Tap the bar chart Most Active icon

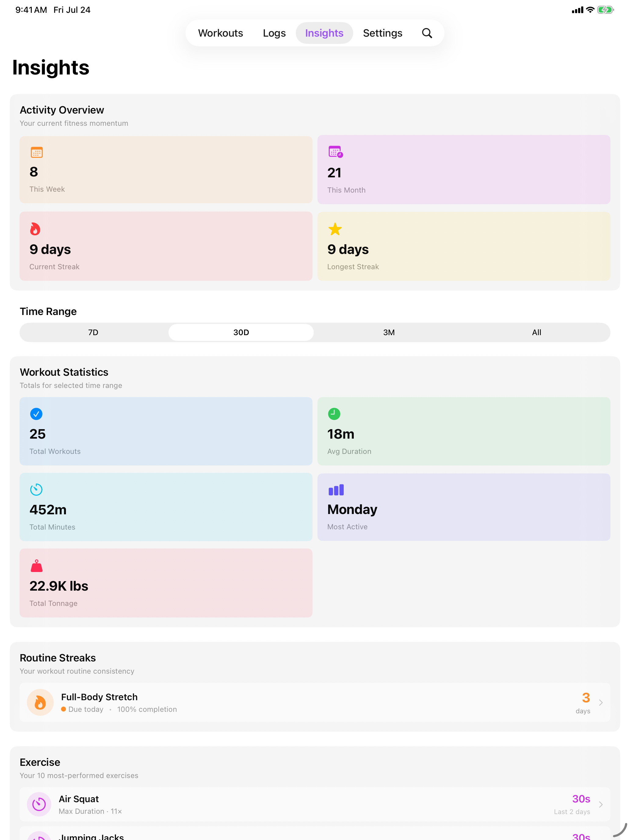[x=336, y=490]
